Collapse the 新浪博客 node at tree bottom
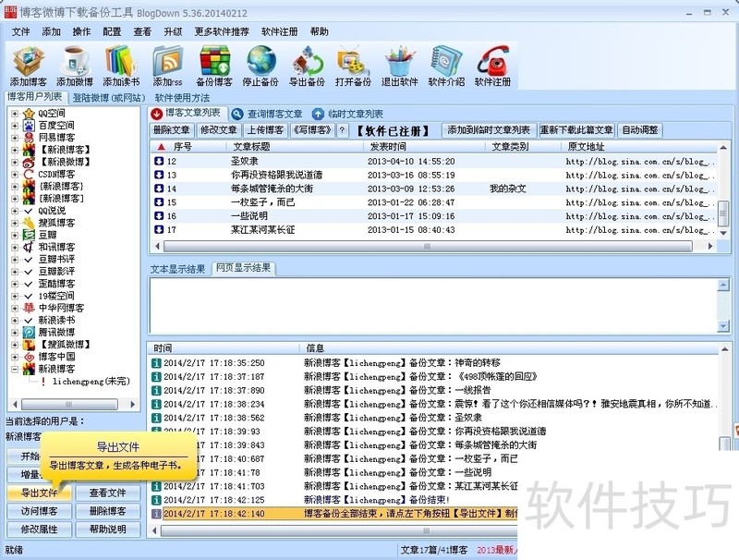The image size is (739, 560). [x=15, y=369]
